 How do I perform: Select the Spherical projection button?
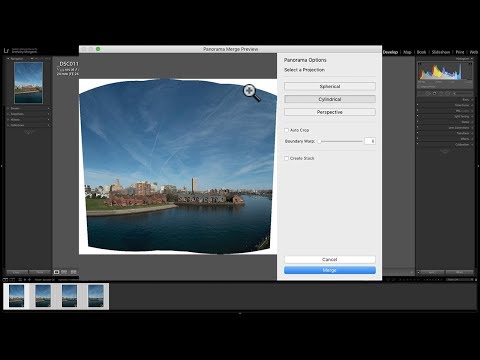[x=330, y=86]
